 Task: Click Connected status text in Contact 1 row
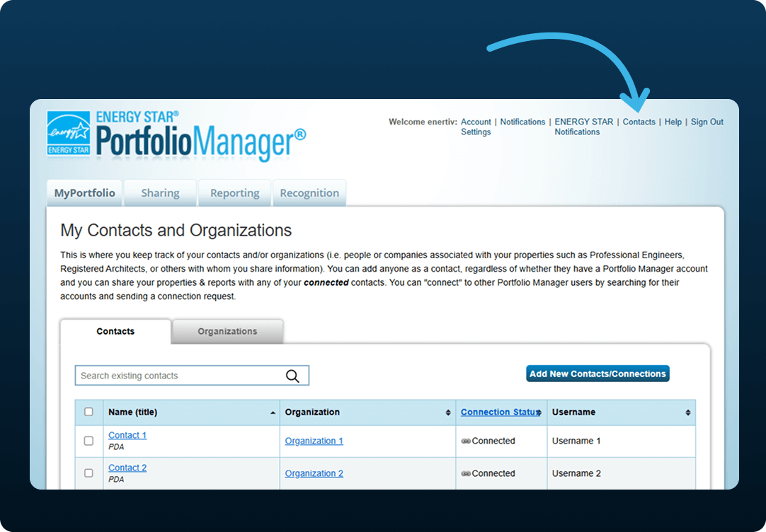[493, 441]
